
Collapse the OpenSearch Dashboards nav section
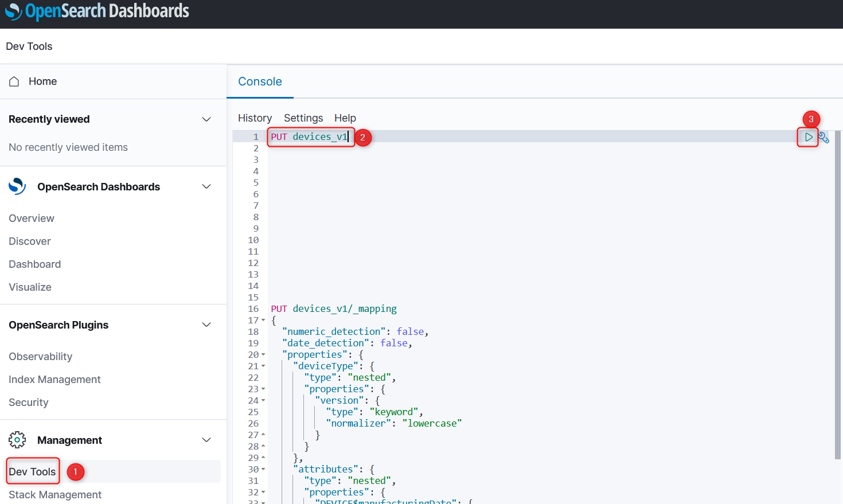point(206,186)
